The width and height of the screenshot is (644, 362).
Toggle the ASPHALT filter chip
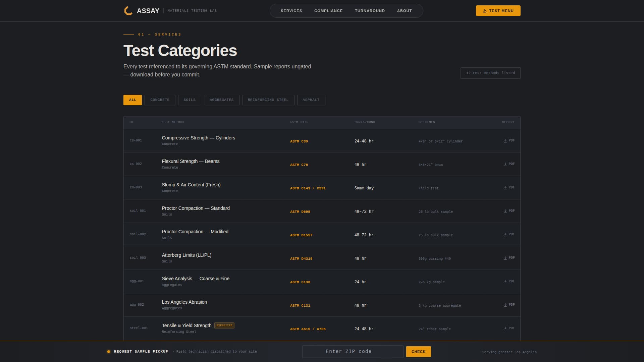tap(311, 100)
